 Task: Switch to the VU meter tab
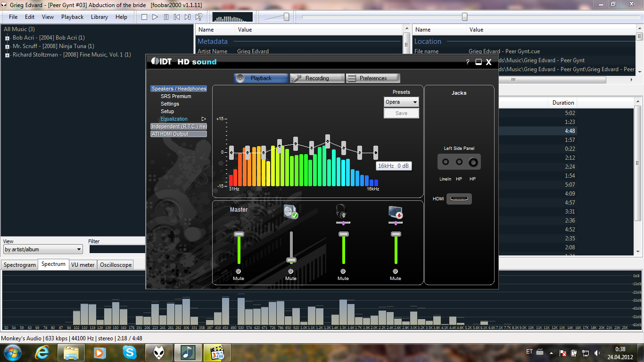pos(83,265)
